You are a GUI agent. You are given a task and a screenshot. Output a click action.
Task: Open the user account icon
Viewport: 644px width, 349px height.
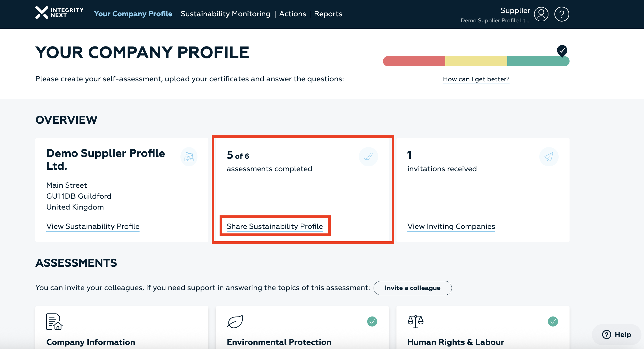541,14
